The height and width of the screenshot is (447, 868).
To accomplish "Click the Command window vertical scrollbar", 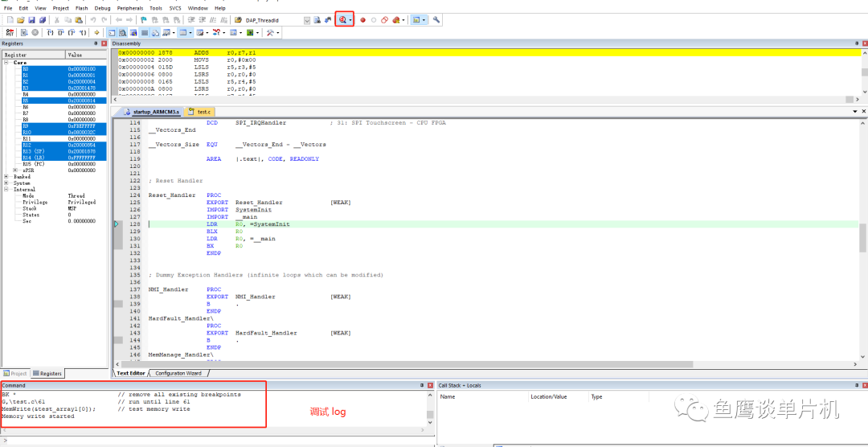I will 429,408.
